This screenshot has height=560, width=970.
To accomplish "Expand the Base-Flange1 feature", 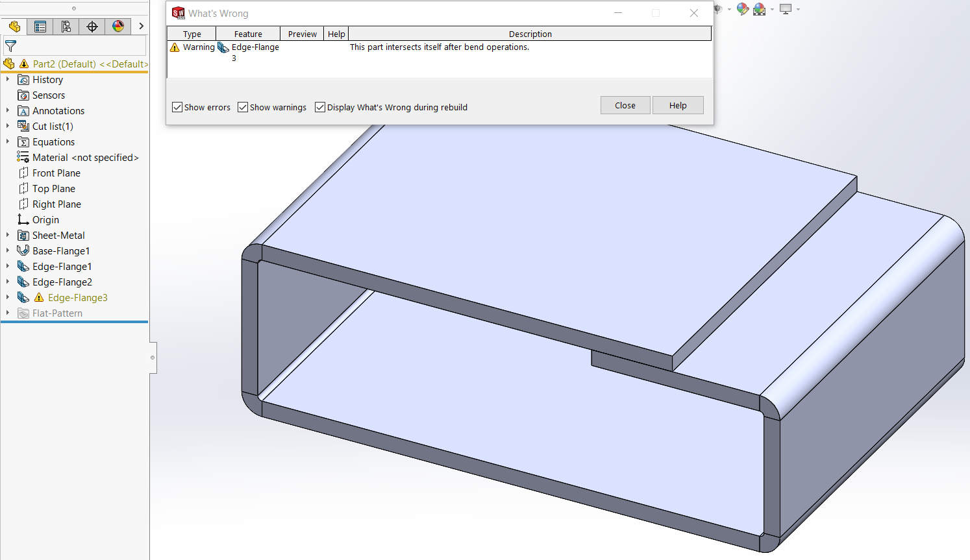I will point(8,251).
